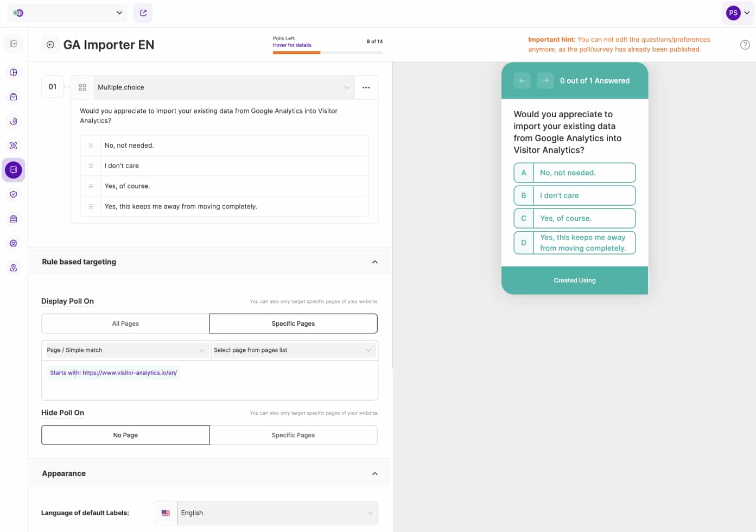This screenshot has width=756, height=532.
Task: Open the settings gear in the sidebar
Action: 14,243
